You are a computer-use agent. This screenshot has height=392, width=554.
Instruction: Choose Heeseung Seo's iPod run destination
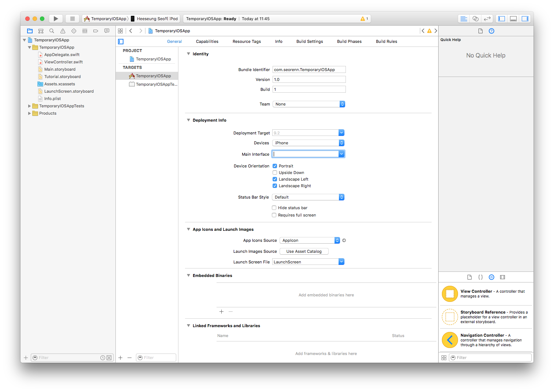coord(154,19)
